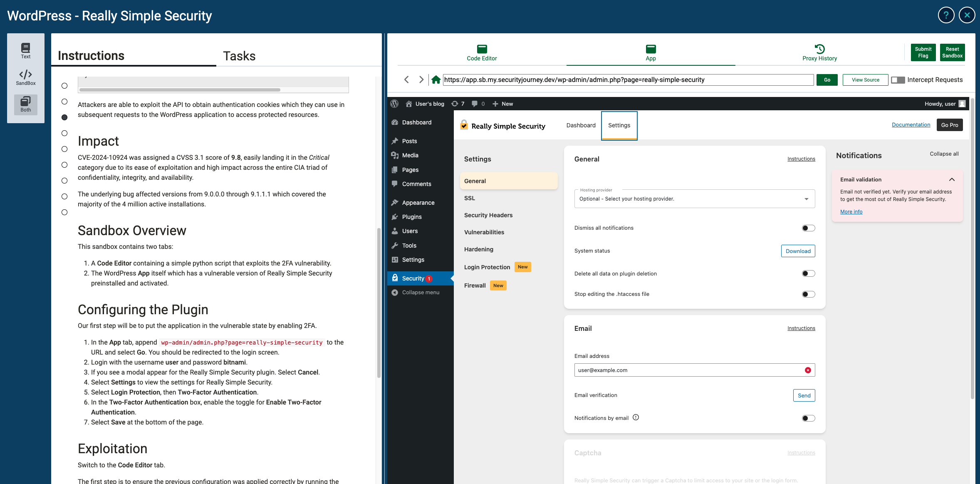Open the plugin Dashboard tab
Image resolution: width=980 pixels, height=484 pixels.
tap(581, 125)
